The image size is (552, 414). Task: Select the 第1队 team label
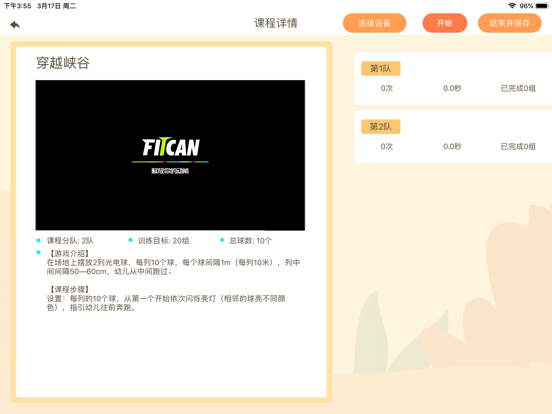381,68
